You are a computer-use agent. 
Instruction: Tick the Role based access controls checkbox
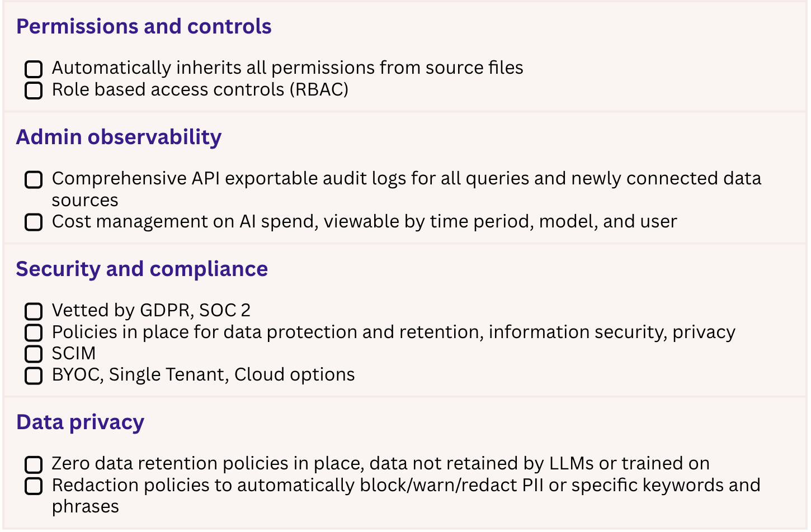(x=34, y=90)
